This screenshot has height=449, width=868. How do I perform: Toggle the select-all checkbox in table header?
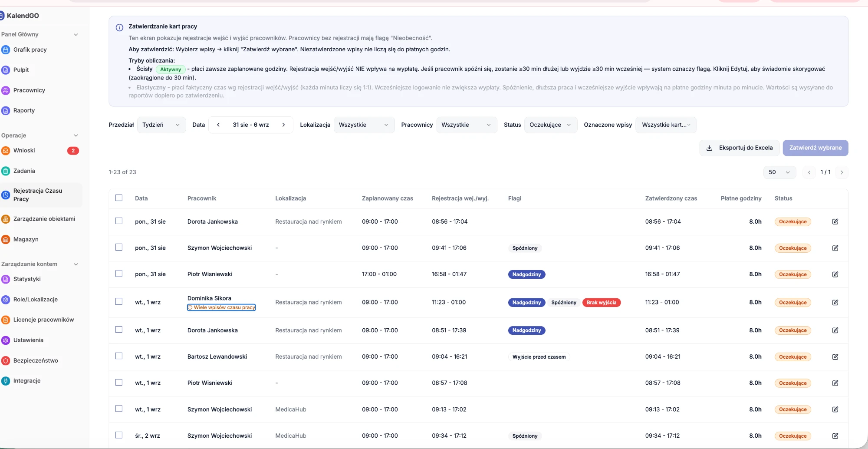tap(119, 198)
